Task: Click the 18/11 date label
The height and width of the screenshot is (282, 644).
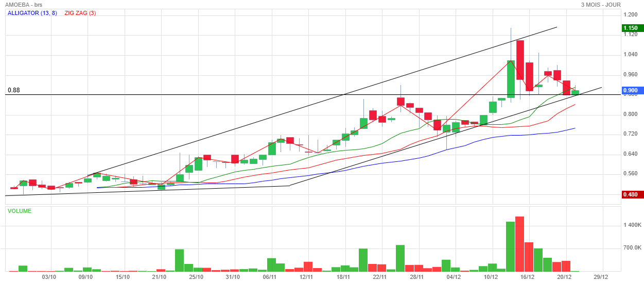Action: coord(343,277)
